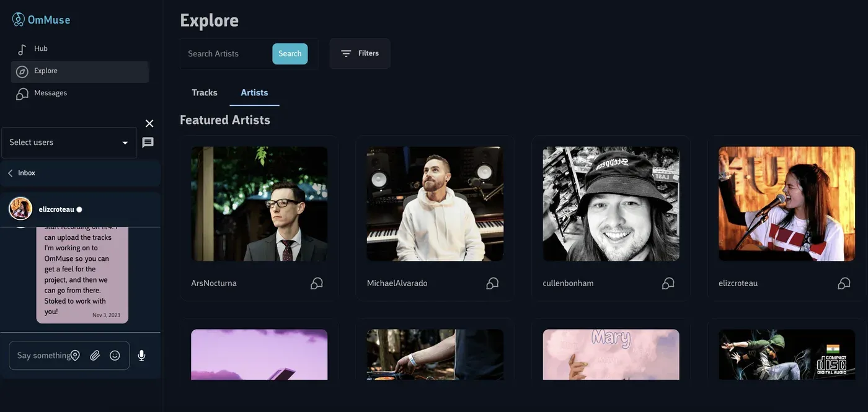Viewport: 868px width, 412px height.
Task: Click the Filters funnel icon
Action: pyautogui.click(x=346, y=53)
